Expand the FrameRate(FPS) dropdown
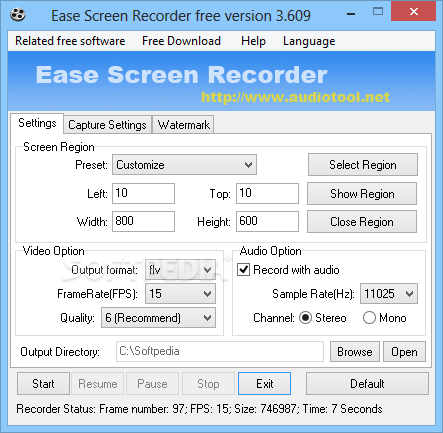This screenshot has height=433, width=443. pyautogui.click(x=180, y=294)
